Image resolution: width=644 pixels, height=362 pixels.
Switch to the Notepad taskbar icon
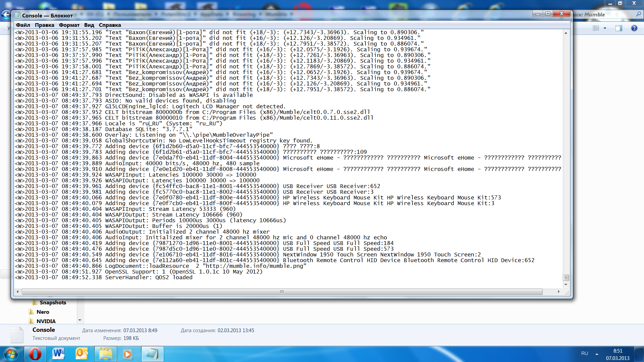pos(153,354)
